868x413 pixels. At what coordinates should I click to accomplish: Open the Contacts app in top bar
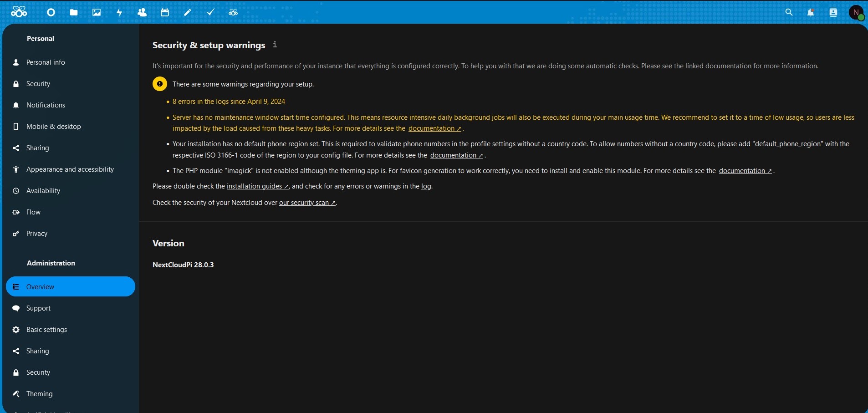[142, 13]
